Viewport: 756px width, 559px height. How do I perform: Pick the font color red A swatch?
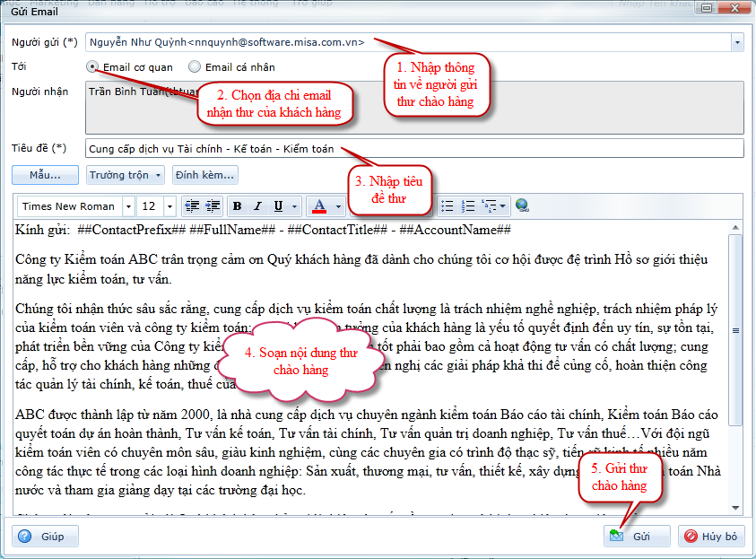[x=318, y=206]
